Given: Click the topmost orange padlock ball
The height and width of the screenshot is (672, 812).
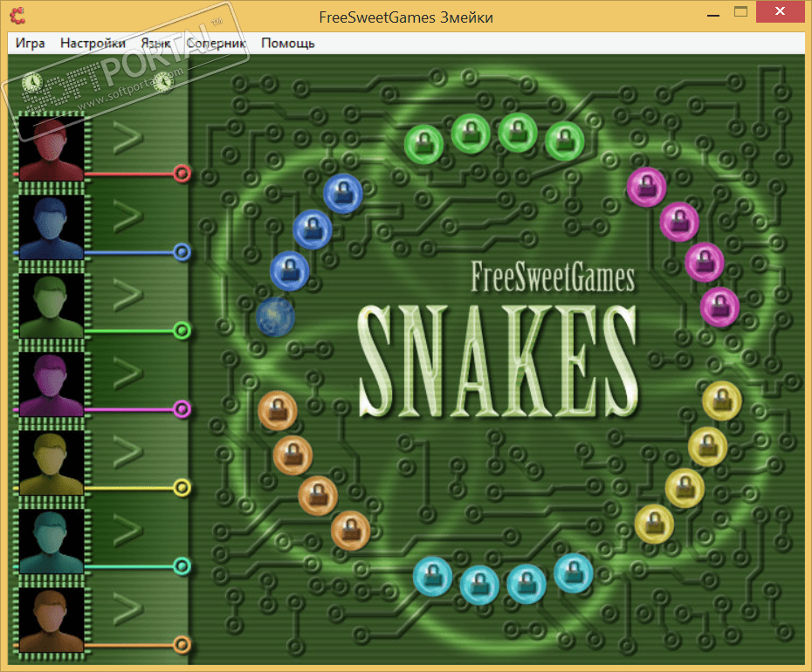Looking at the screenshot, I should tap(278, 410).
